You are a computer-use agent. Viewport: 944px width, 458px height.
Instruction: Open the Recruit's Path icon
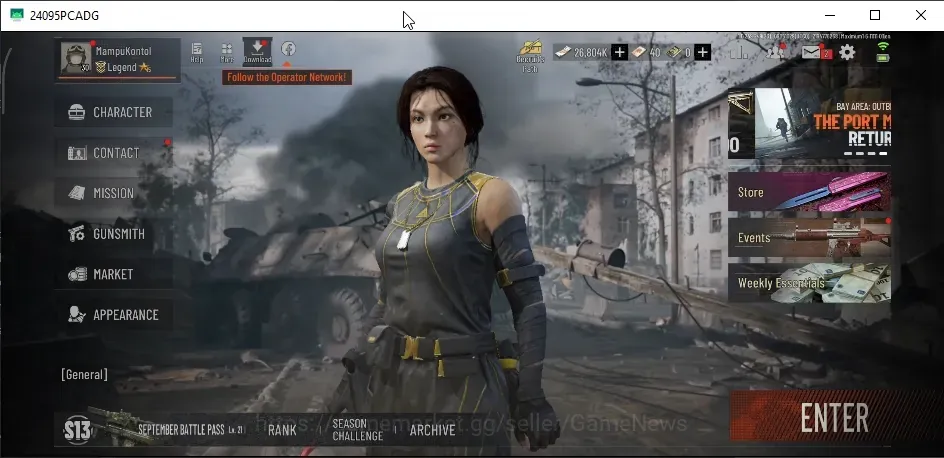point(530,56)
